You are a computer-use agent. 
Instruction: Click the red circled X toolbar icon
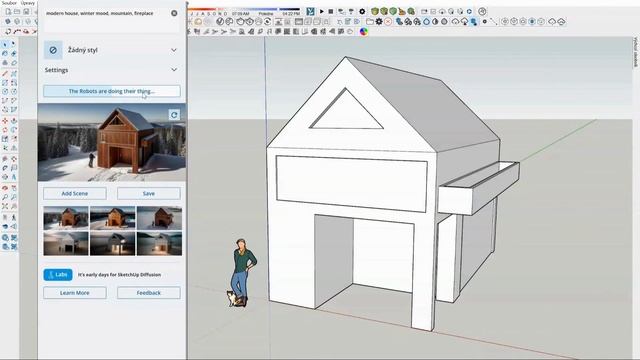pos(388,22)
